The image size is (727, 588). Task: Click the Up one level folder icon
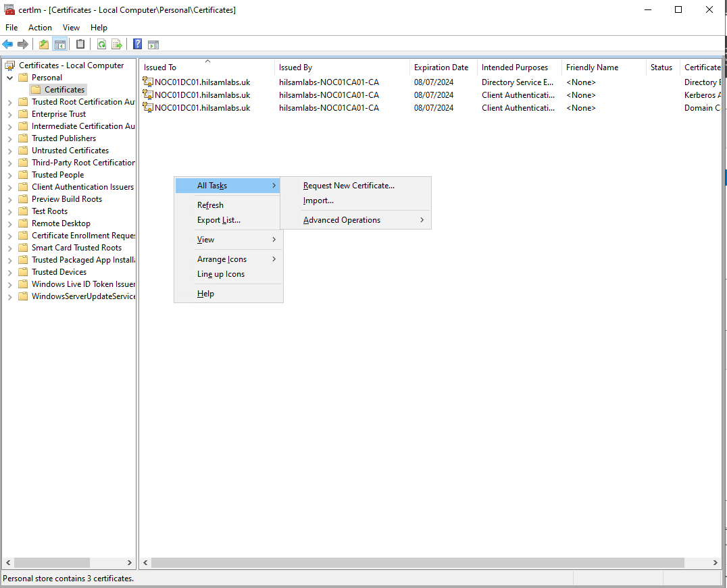pyautogui.click(x=44, y=45)
